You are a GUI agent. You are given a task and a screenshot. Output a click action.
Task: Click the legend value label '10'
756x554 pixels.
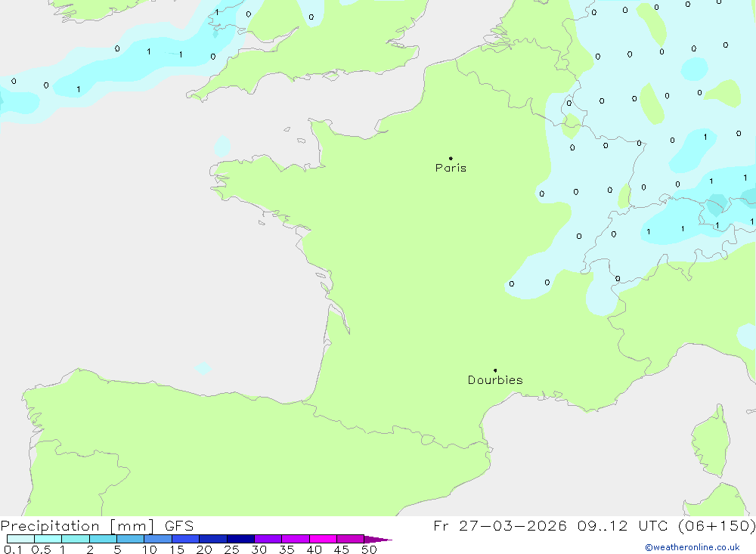150,549
